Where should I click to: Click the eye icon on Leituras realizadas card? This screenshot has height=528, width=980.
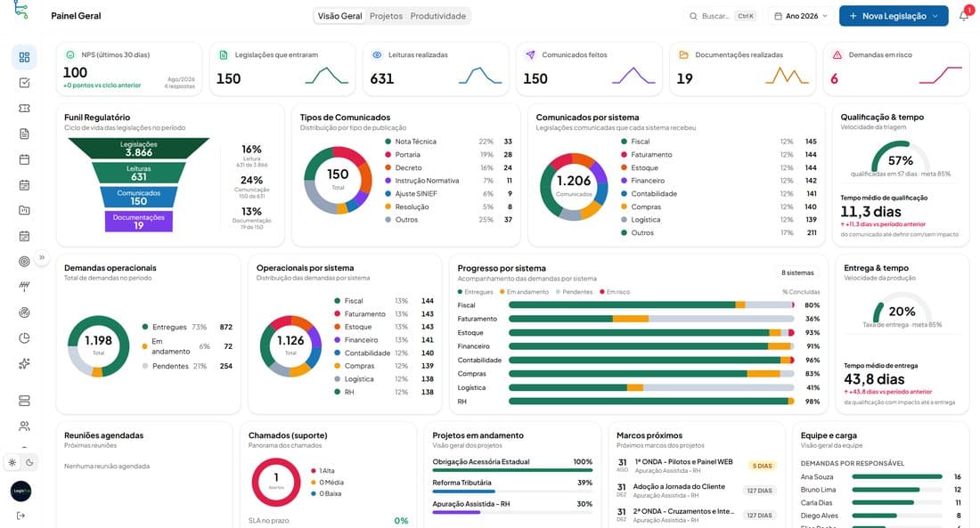[377, 55]
